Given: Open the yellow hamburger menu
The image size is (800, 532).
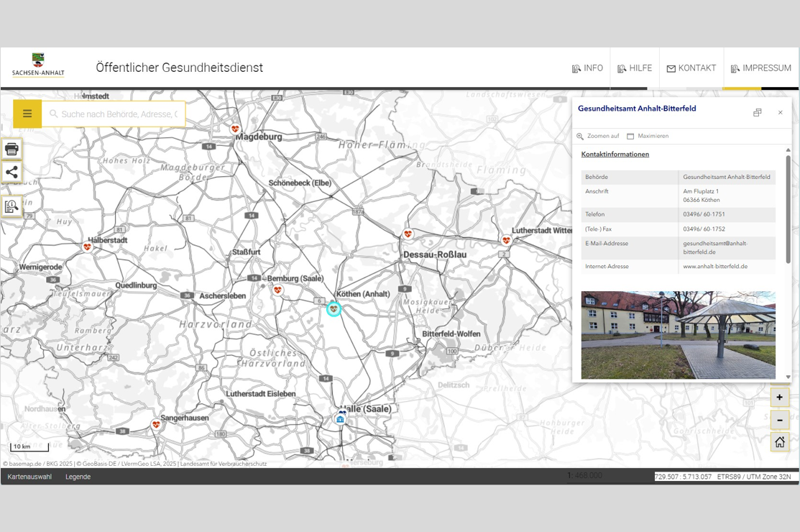Looking at the screenshot, I should 27,114.
